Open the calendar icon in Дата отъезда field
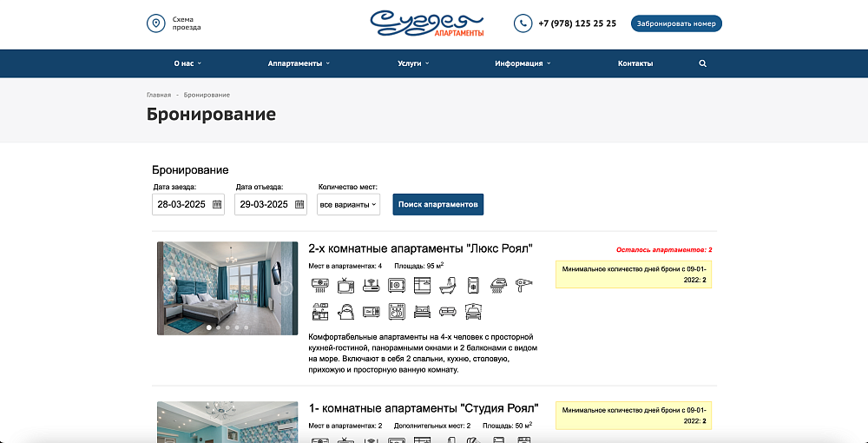Screen dimensions: 868x443 click(x=299, y=204)
